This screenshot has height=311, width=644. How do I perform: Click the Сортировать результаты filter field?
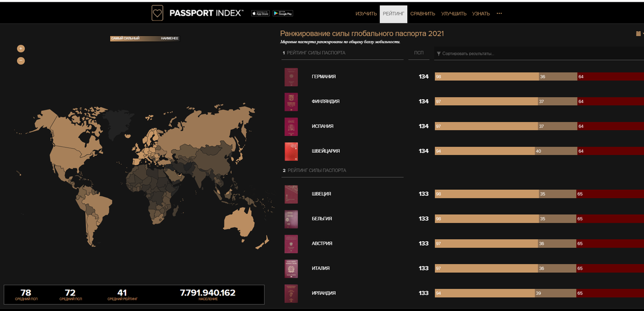pos(539,54)
